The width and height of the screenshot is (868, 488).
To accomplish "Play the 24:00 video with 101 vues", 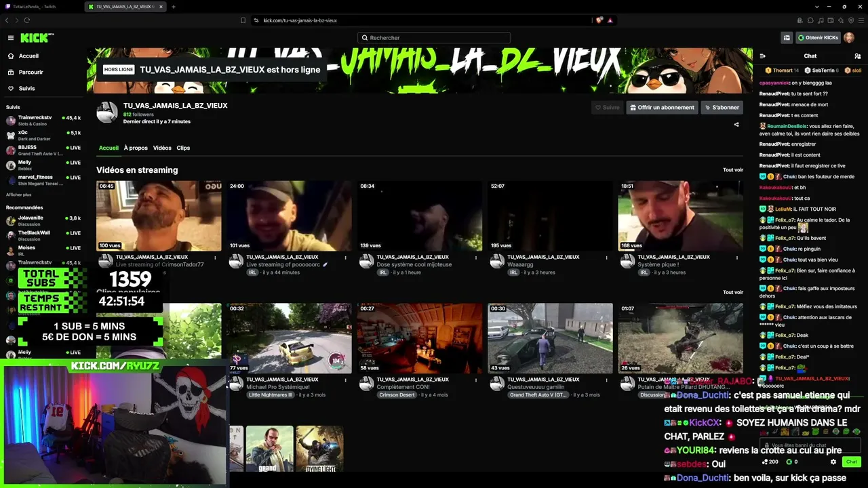I will tap(290, 216).
